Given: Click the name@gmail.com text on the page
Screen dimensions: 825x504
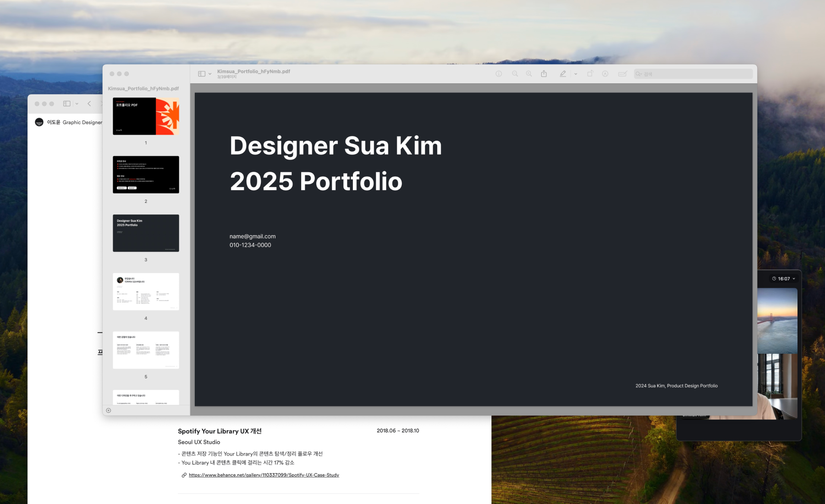Looking at the screenshot, I should (x=253, y=236).
